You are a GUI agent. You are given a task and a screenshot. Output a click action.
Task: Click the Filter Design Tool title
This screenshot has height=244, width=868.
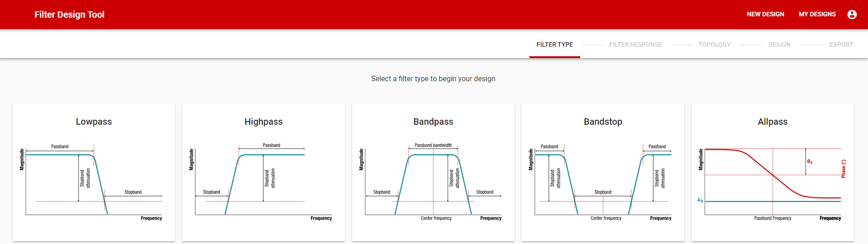(x=69, y=15)
